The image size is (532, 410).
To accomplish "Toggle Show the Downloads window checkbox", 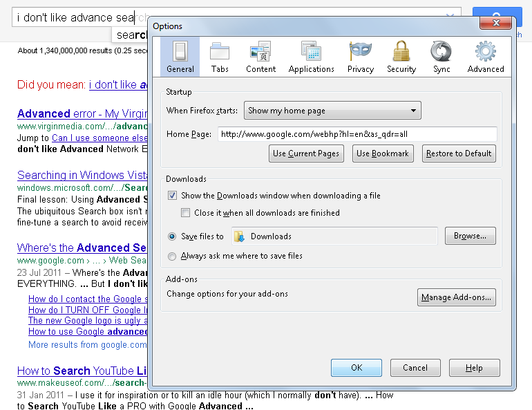I will pyautogui.click(x=172, y=196).
